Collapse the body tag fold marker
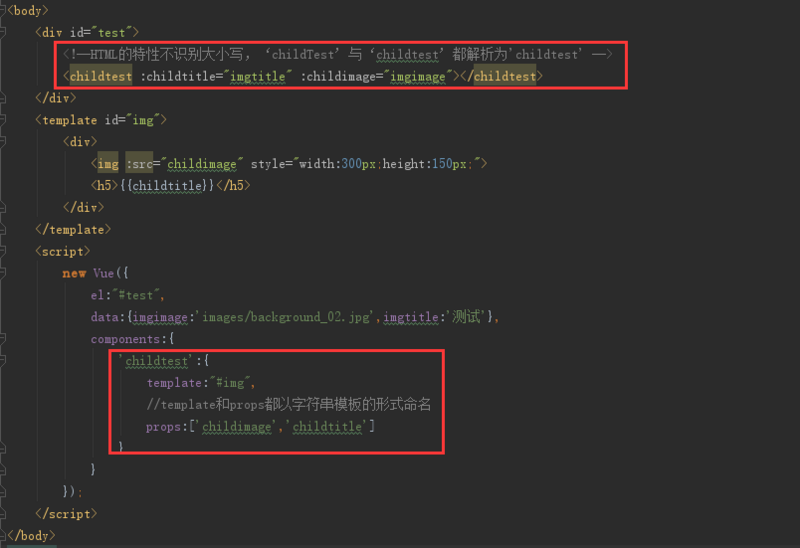The image size is (800, 548). pyautogui.click(x=2, y=10)
